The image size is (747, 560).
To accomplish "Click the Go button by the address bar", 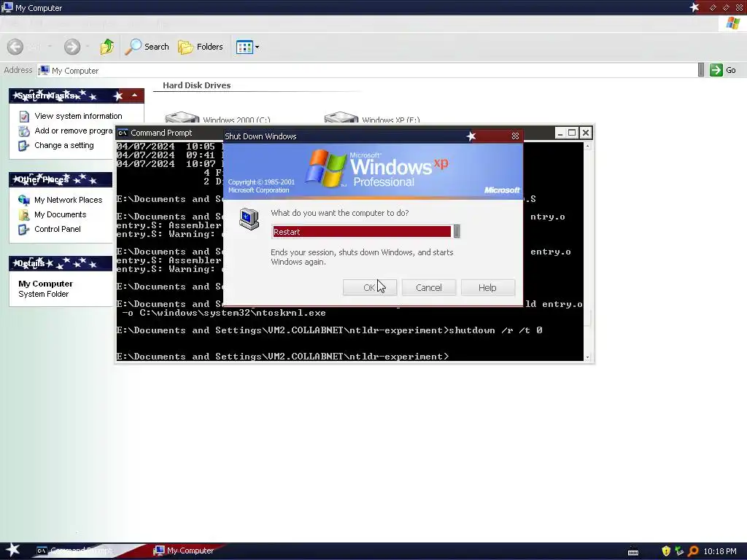I will tap(723, 70).
